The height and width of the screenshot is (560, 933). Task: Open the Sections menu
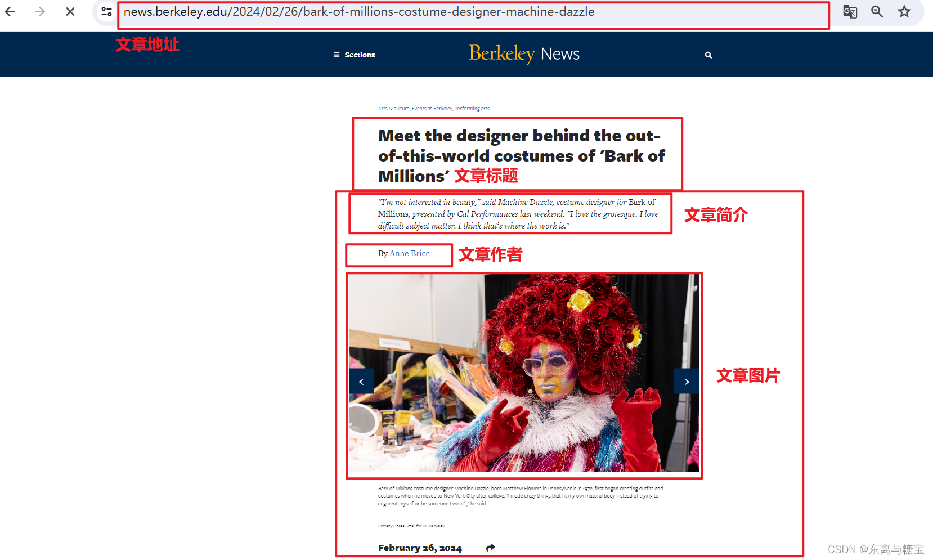tap(354, 55)
